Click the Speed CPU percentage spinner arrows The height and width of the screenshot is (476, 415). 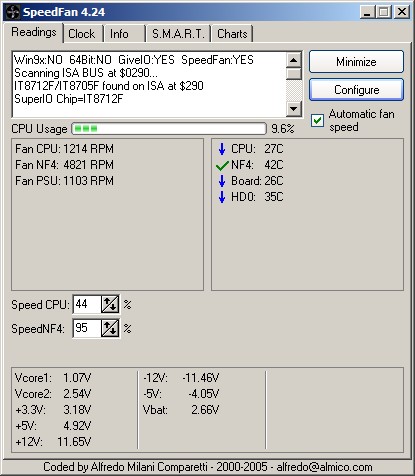(x=110, y=304)
